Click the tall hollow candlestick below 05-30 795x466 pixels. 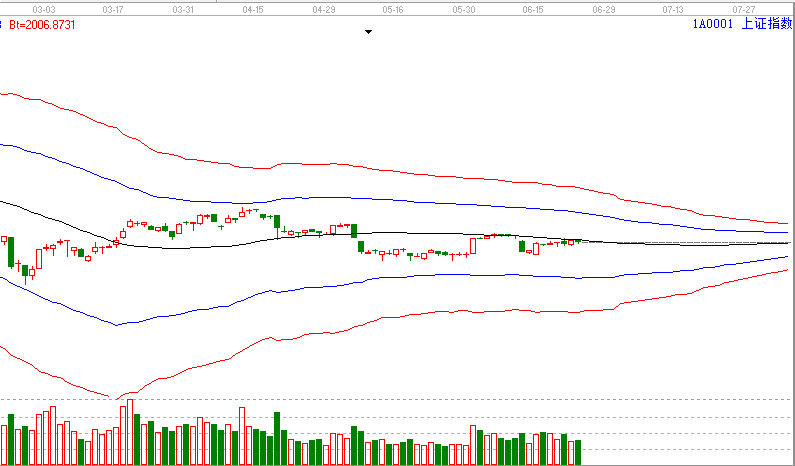(472, 245)
